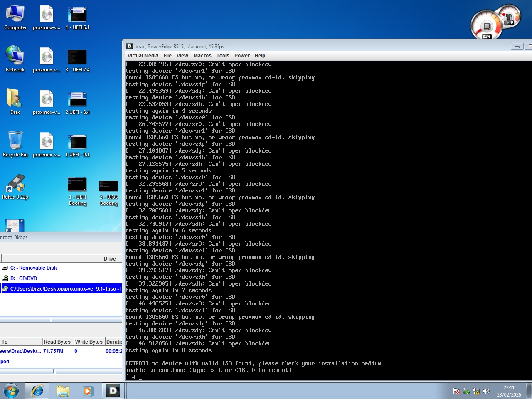Click the Write Bytes value 0
532x399 pixels.
76,351
